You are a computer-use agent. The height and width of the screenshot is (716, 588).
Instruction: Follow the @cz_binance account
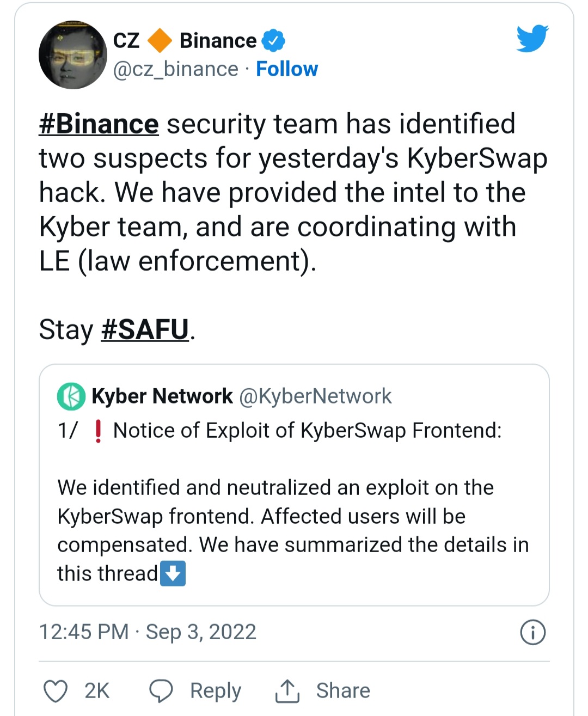(x=287, y=69)
